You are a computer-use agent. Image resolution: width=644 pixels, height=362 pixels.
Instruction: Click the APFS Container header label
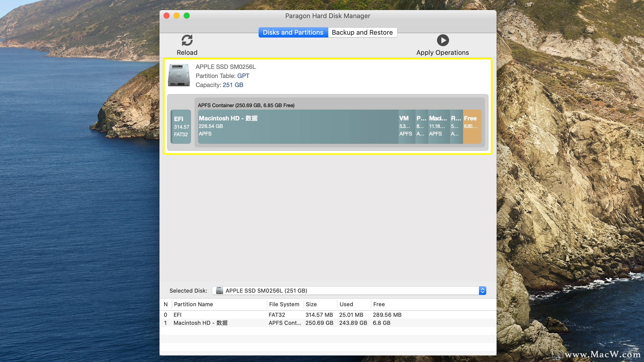[x=246, y=105]
